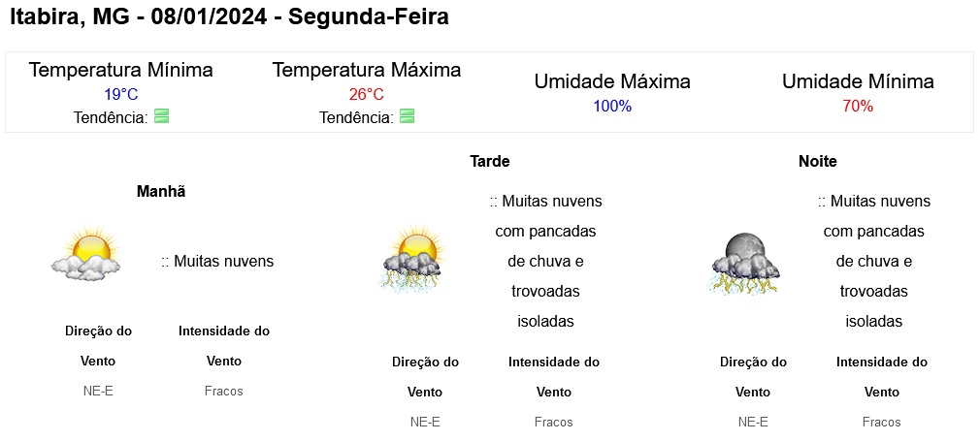Click the 19°C minimum temperature value

(x=121, y=94)
